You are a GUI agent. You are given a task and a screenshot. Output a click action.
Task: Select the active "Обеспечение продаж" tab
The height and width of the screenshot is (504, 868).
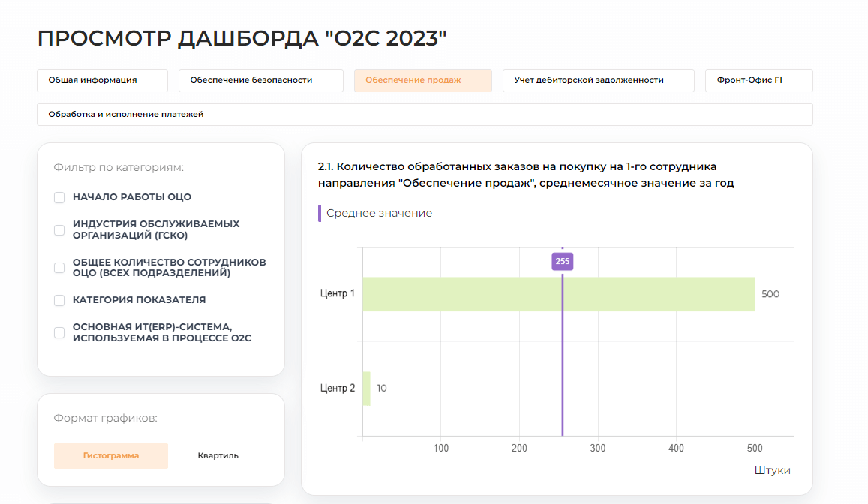point(422,80)
